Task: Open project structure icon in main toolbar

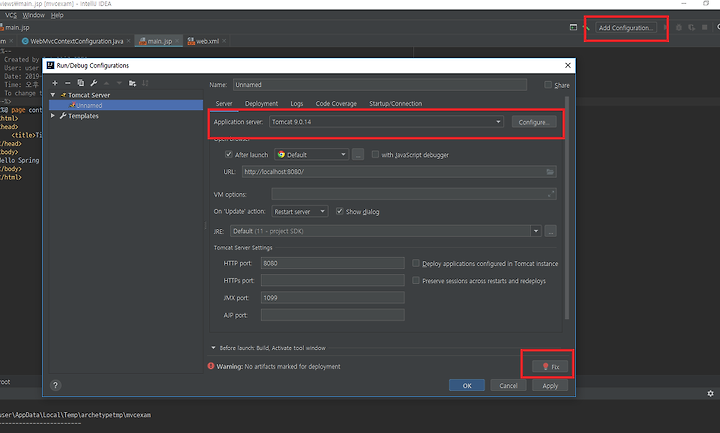Action: [573, 28]
